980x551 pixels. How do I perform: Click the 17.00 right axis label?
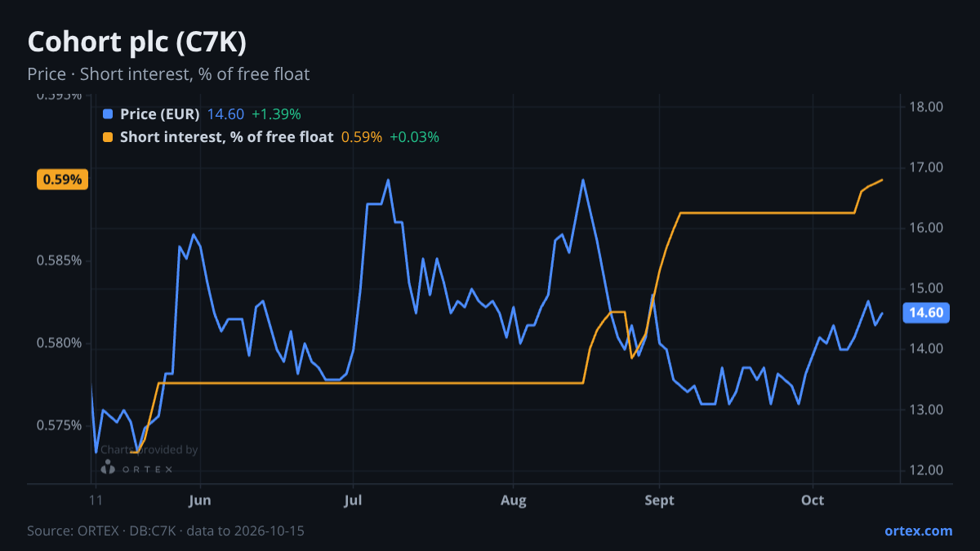pyautogui.click(x=927, y=167)
